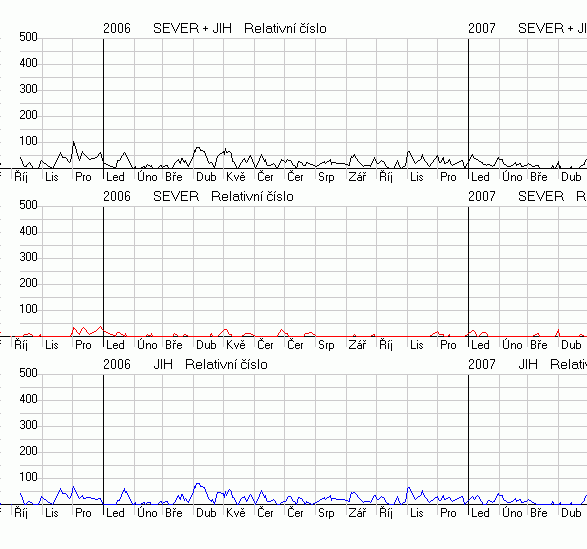Click the 2007 label in the blue JIH chart
Viewport: 587px width, 549px height.
[481, 364]
